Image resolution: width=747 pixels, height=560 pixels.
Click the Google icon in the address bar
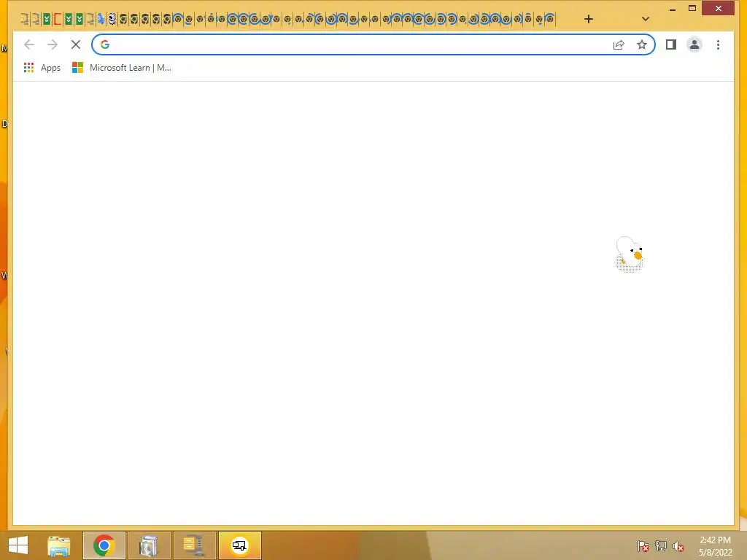pos(105,44)
